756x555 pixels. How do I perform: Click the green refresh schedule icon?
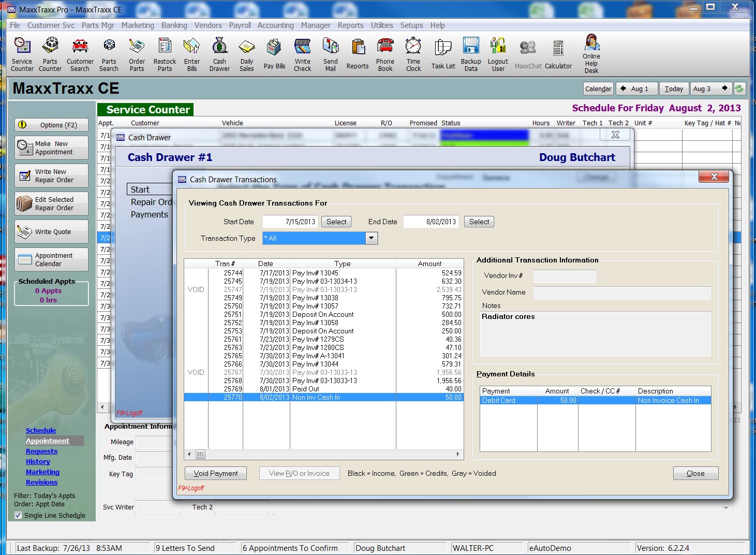point(739,89)
